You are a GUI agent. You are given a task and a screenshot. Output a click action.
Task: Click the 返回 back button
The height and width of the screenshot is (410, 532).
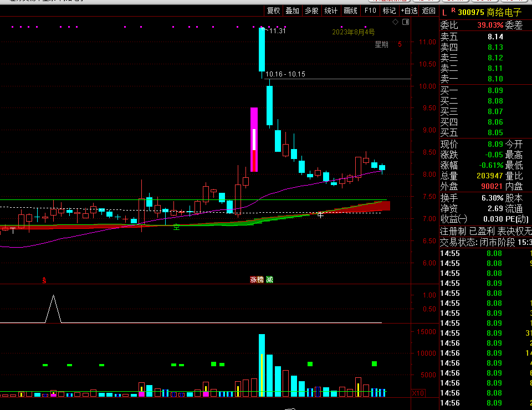click(428, 11)
